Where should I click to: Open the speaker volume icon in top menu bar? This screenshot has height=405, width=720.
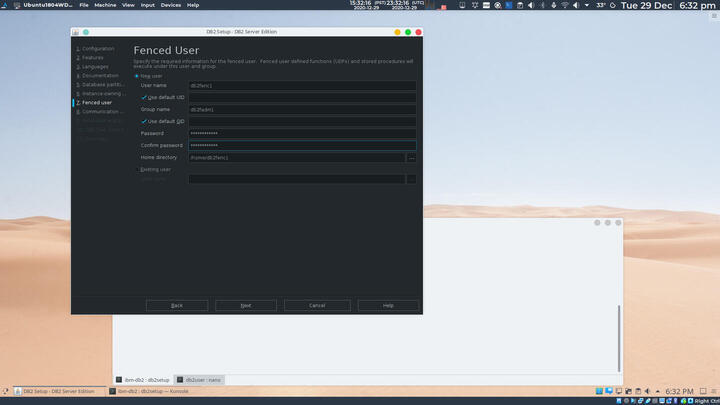531,5
